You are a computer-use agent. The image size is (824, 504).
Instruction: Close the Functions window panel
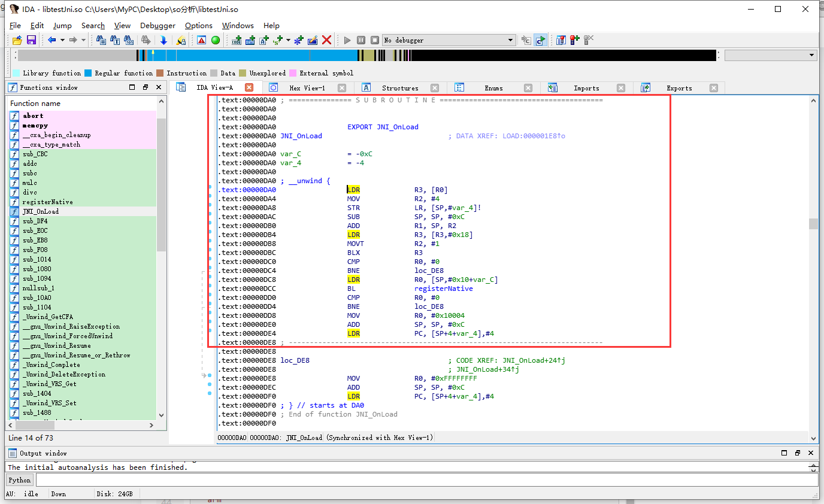point(159,87)
